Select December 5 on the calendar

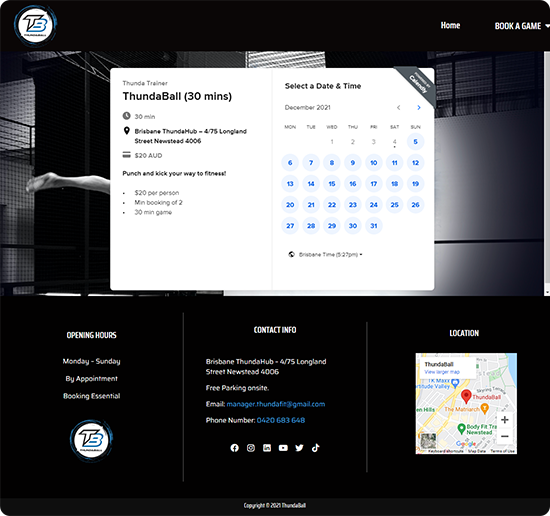coord(415,142)
